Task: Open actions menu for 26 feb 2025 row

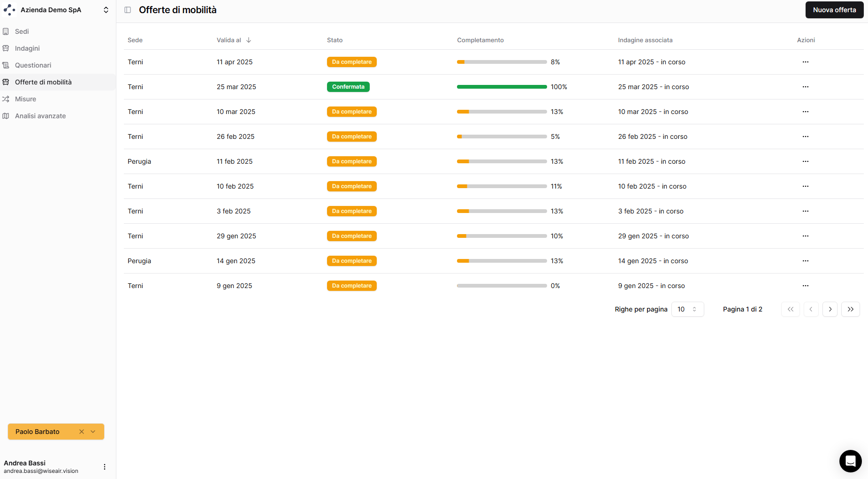Action: [806, 137]
